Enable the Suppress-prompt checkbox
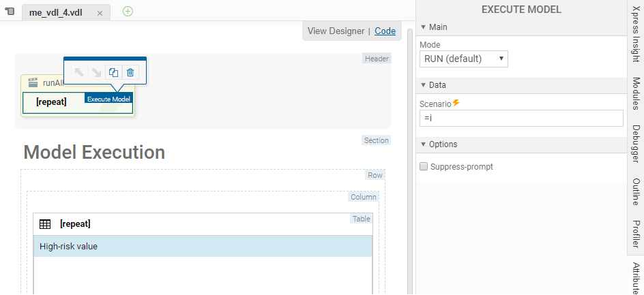The height and width of the screenshot is (295, 644). [x=424, y=166]
